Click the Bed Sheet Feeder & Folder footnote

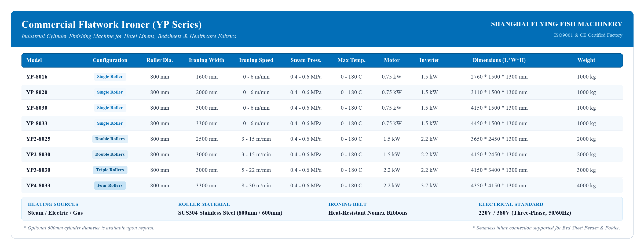tap(547, 228)
